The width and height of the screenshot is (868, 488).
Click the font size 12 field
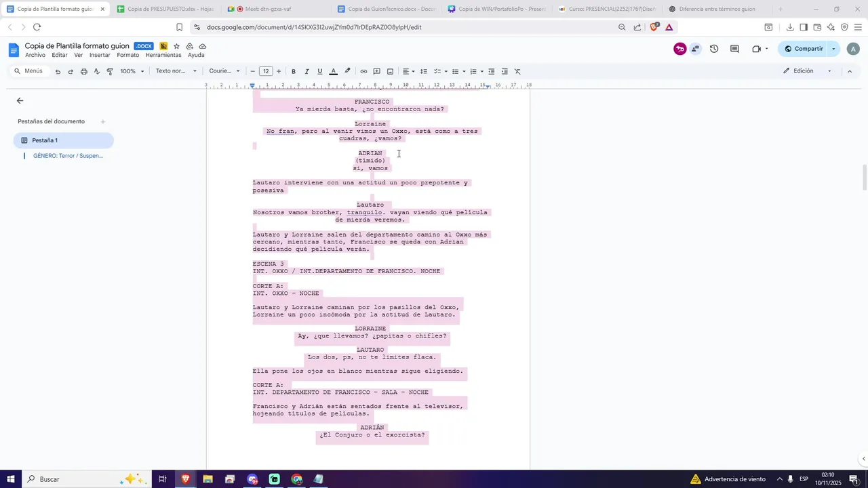266,71
